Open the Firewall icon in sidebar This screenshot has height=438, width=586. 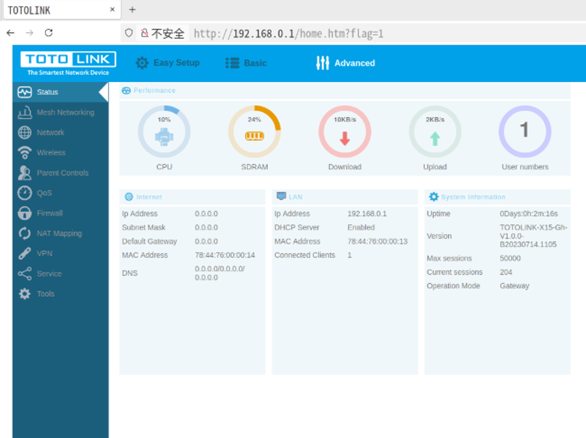(25, 213)
